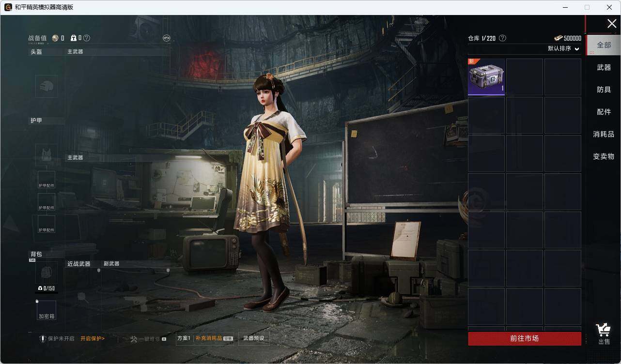This screenshot has width=621, height=364.
Task: Select the 防具 category tab
Action: coord(604,90)
